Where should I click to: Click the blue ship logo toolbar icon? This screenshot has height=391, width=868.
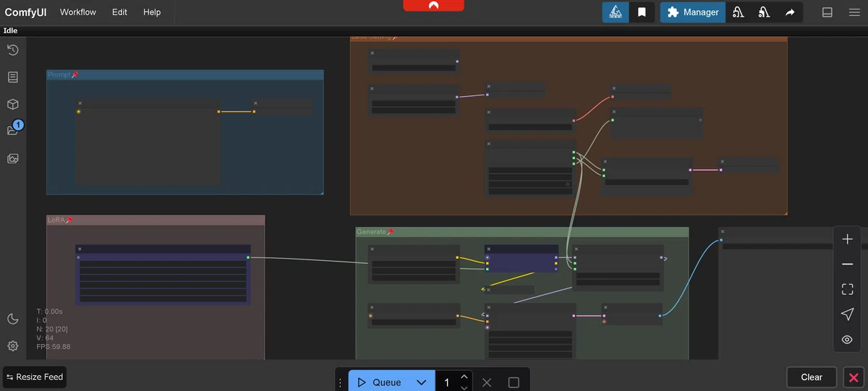[616, 12]
